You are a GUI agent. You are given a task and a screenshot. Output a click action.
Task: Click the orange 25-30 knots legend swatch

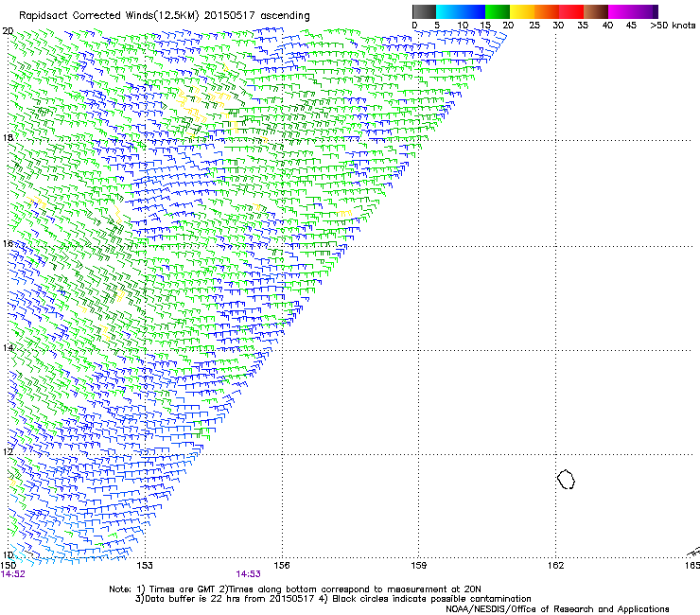coord(547,11)
